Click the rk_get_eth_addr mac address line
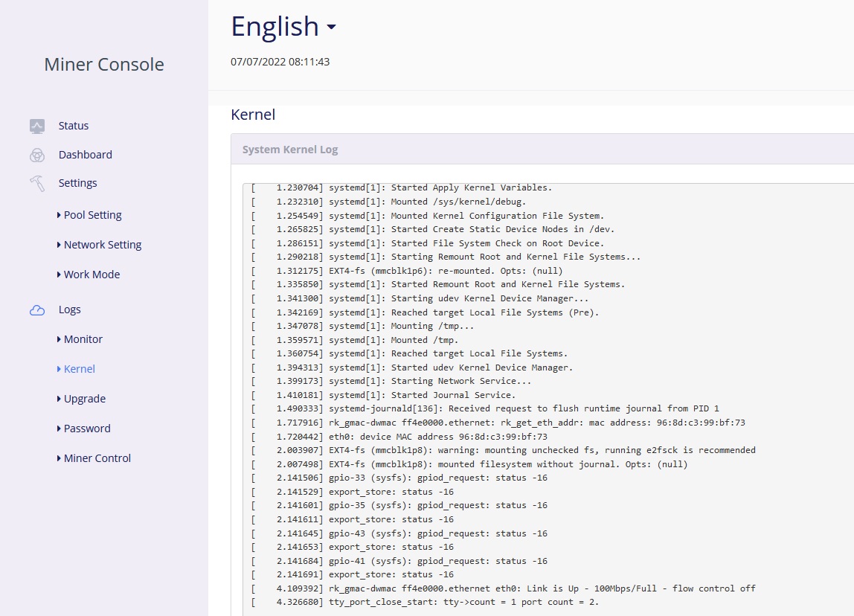 (498, 423)
